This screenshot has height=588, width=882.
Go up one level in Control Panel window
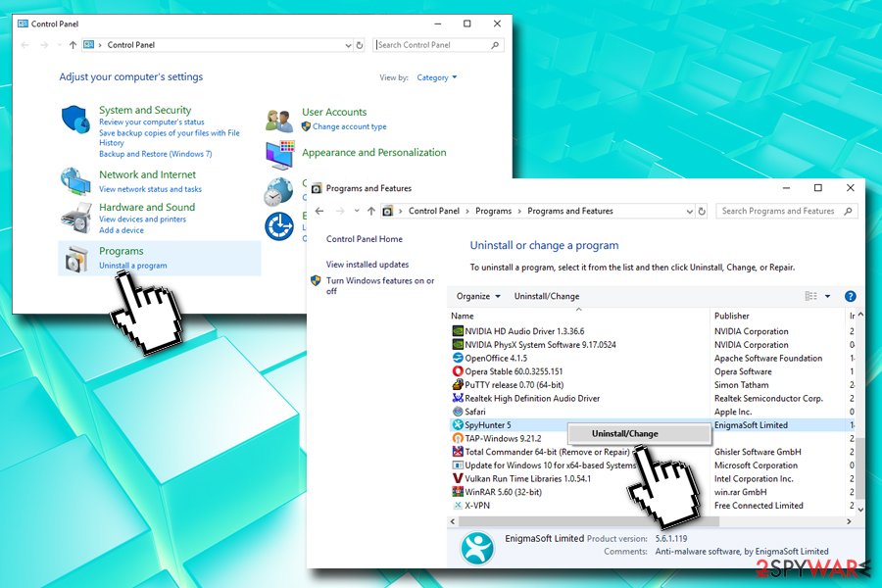[x=73, y=45]
